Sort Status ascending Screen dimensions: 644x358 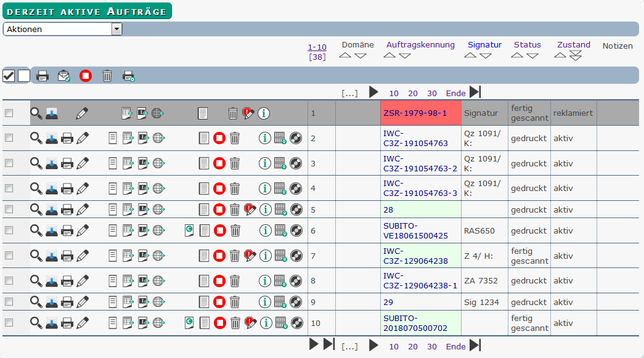click(x=517, y=55)
